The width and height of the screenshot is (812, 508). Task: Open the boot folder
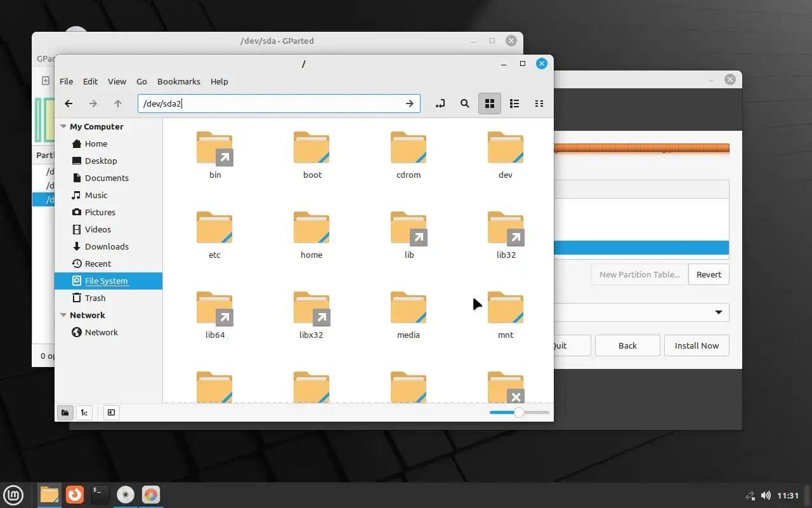tap(312, 156)
